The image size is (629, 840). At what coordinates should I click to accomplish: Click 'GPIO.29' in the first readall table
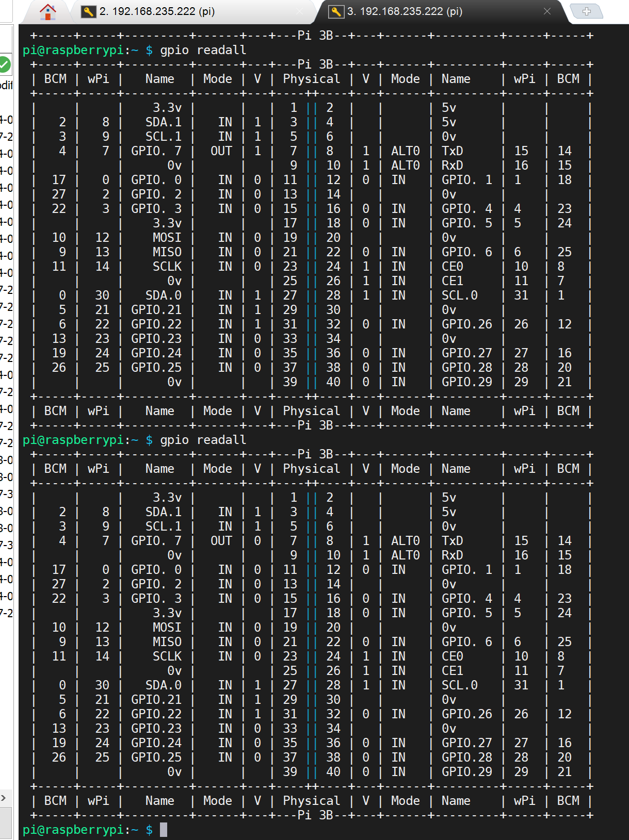click(x=467, y=382)
